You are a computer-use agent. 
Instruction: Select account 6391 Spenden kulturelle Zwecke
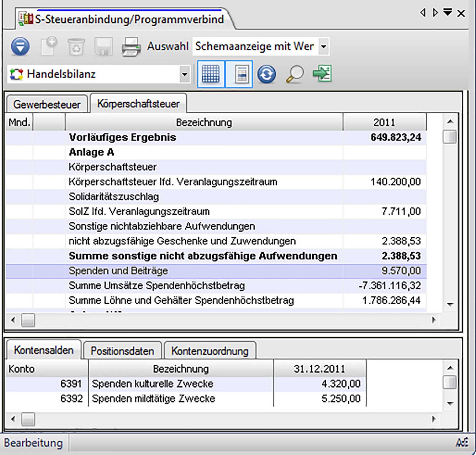186,384
